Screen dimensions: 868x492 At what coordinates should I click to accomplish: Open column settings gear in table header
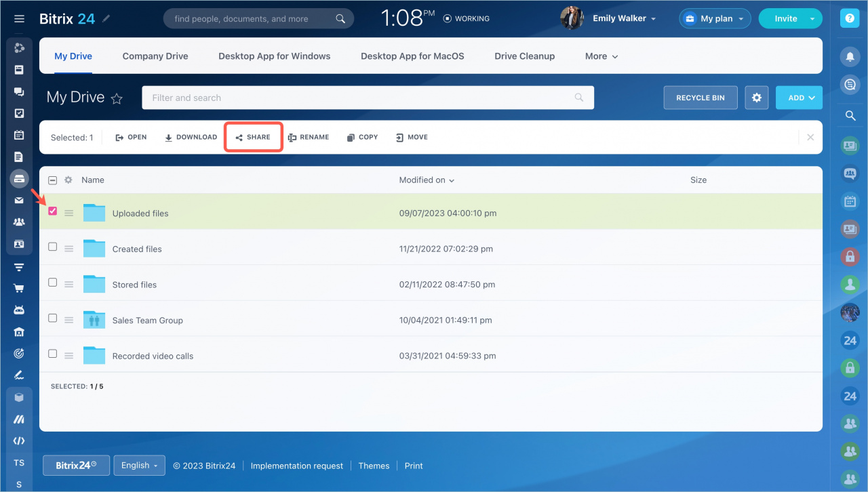coord(68,180)
